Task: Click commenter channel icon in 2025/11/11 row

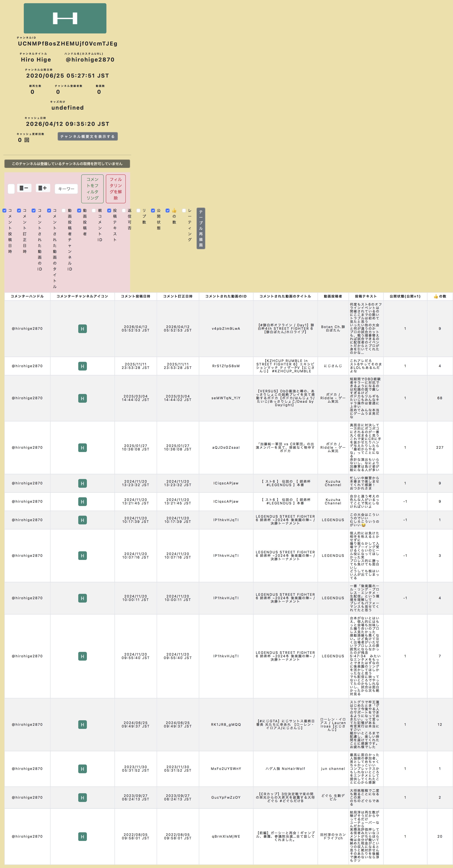Action: click(x=83, y=366)
